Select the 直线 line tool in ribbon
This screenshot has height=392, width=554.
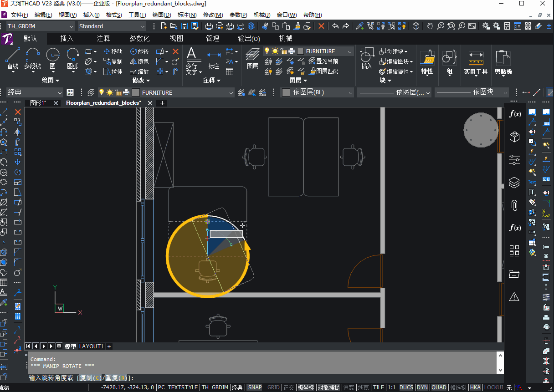(x=13, y=59)
